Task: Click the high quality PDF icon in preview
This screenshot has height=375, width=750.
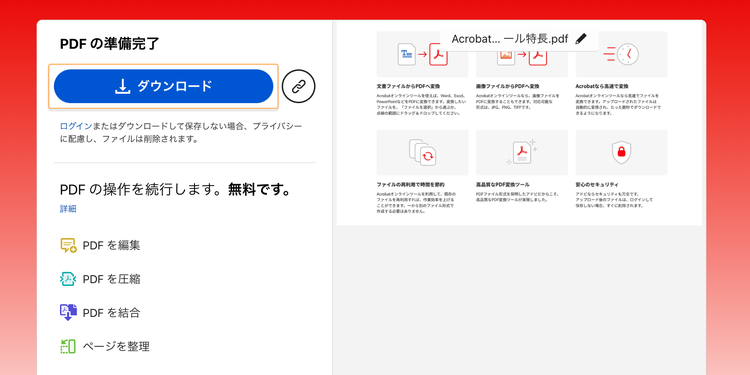Action: coord(522,153)
